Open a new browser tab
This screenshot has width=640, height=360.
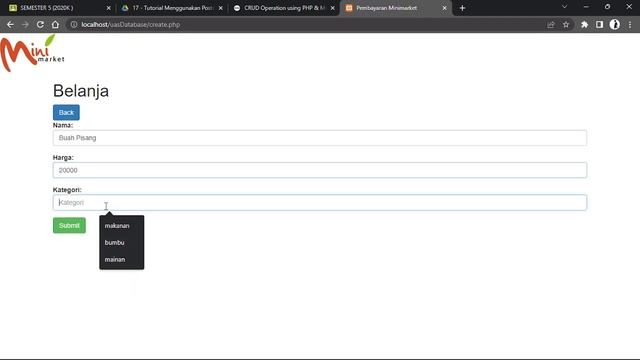462,8
